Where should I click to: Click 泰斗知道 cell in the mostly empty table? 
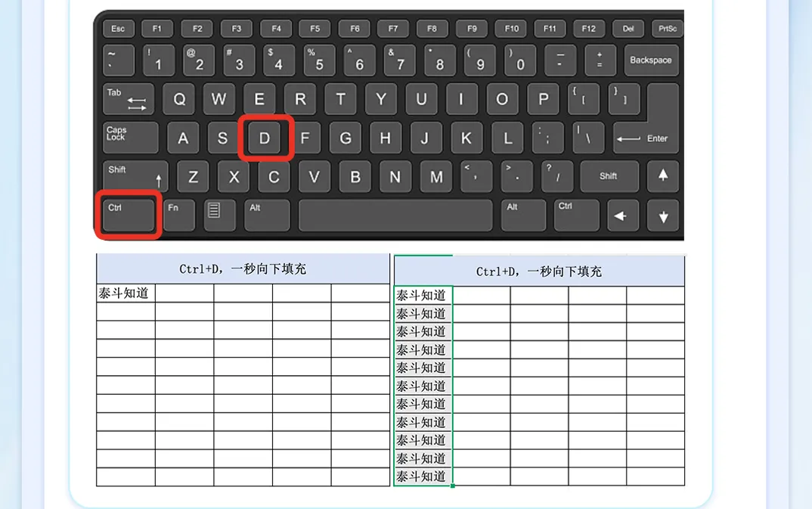126,293
